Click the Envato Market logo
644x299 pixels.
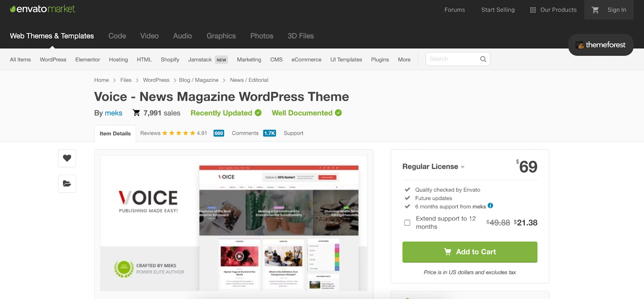43,9
